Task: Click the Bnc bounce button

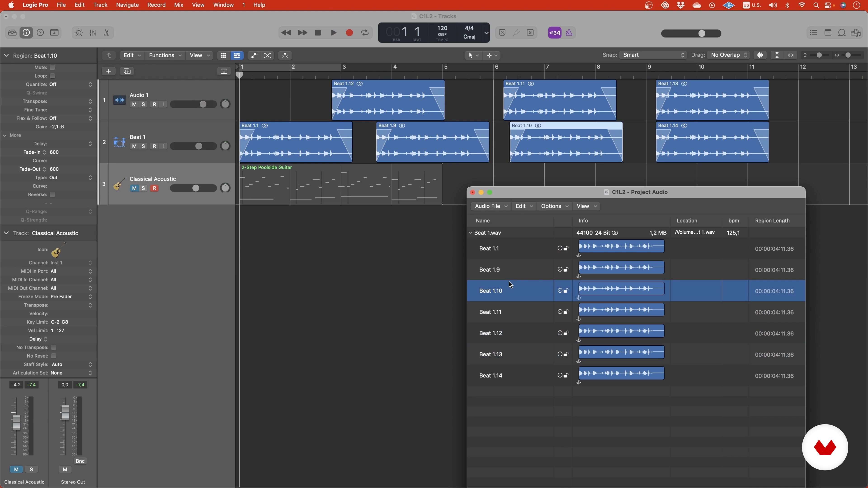Action: tap(80, 461)
